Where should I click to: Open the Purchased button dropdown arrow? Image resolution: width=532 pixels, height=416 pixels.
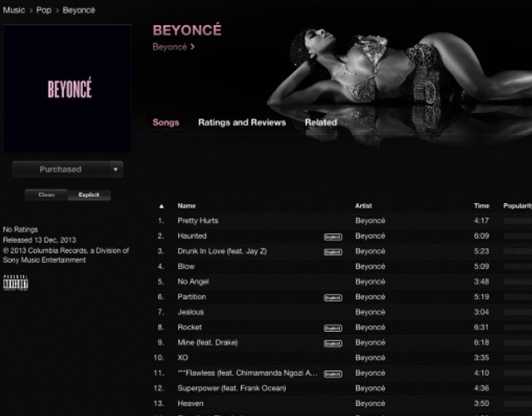[116, 170]
